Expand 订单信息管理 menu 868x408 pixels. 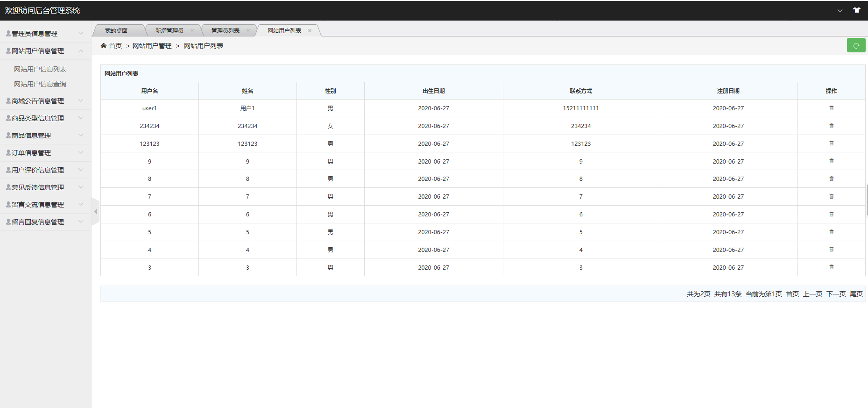(x=45, y=153)
